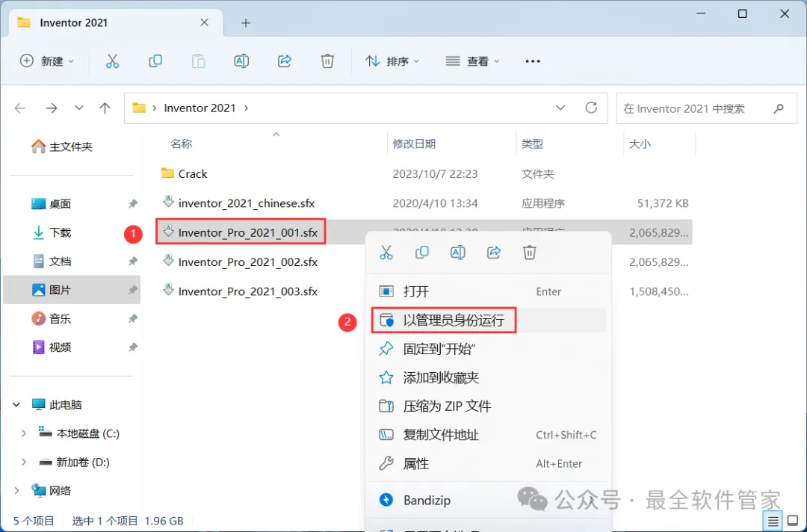
Task: Select Inventor_Pro_2021_001.sfx file name
Action: pyautogui.click(x=248, y=233)
